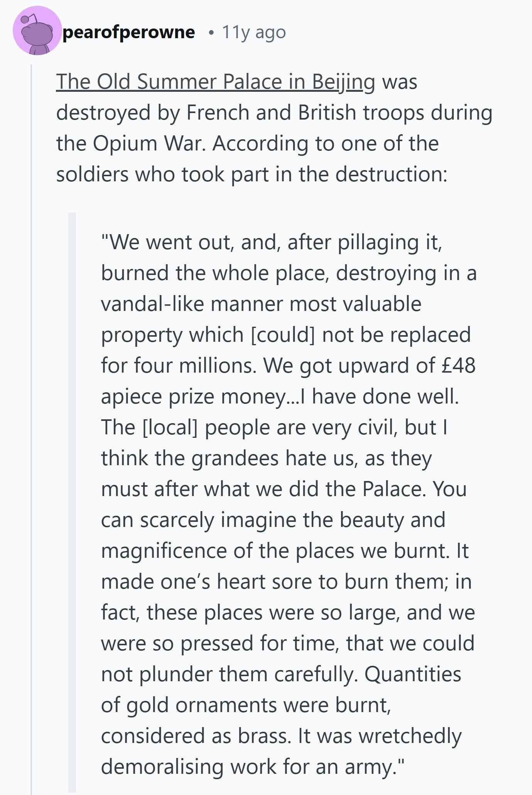Click the "11y ago" comment timestamp
The image size is (532, 795).
click(254, 32)
